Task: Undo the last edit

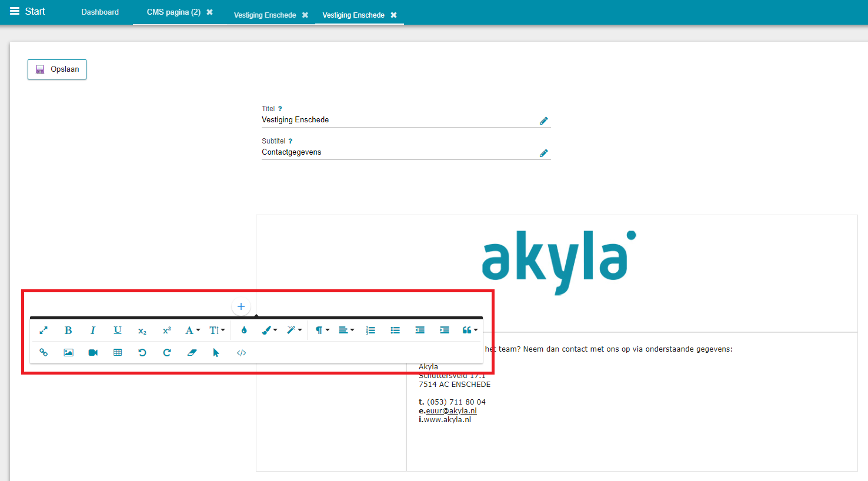Action: point(142,353)
